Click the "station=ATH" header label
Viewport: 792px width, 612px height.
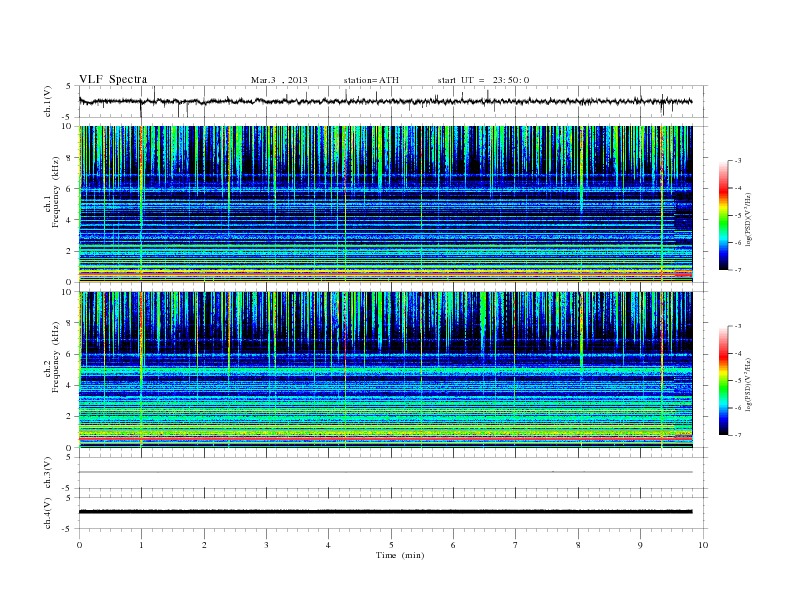coord(371,80)
